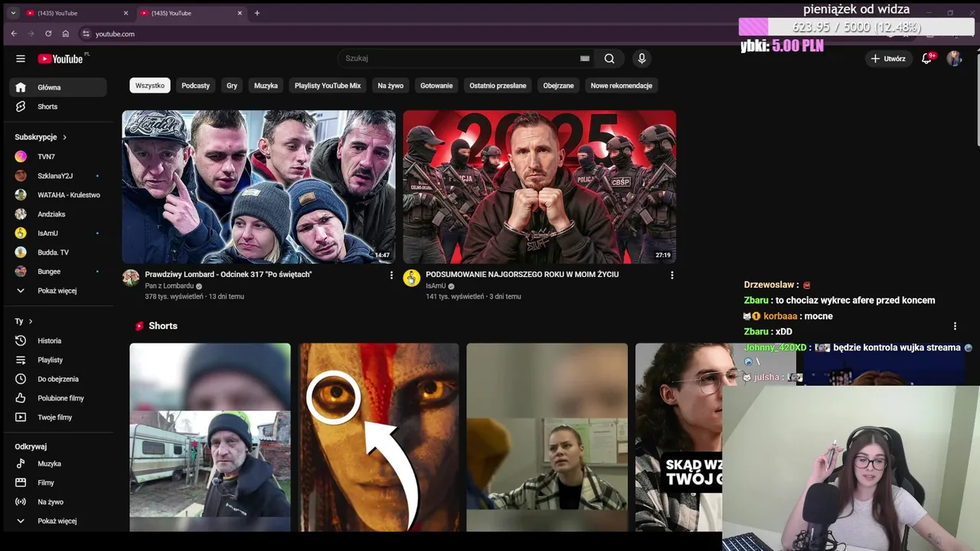Open the Budda. TV subscription channel
980x551 pixels.
58,252
